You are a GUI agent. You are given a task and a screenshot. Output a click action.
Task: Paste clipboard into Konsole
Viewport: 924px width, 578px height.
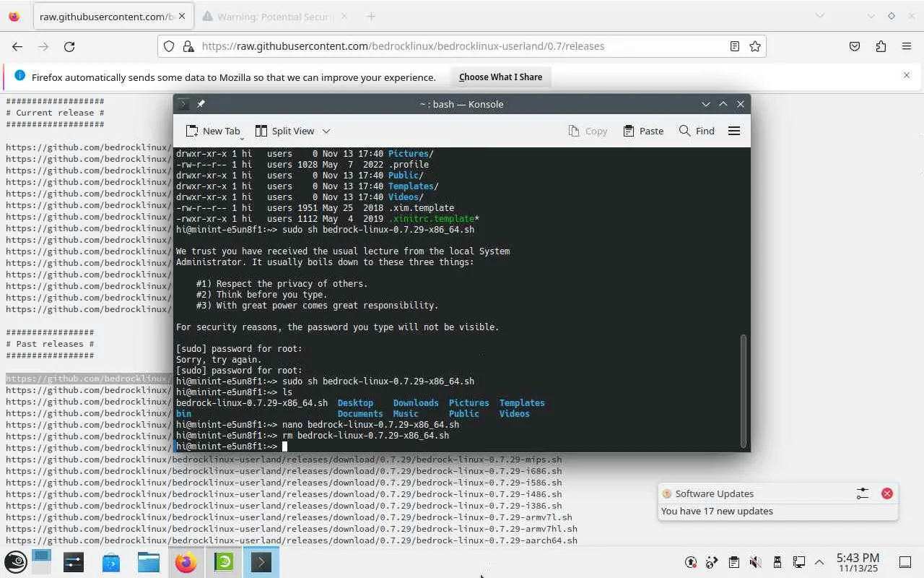[x=643, y=131]
